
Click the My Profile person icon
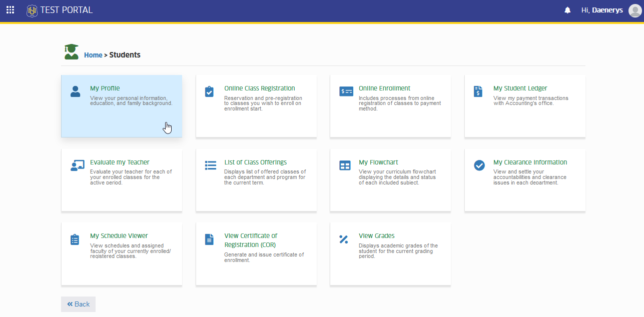(75, 91)
